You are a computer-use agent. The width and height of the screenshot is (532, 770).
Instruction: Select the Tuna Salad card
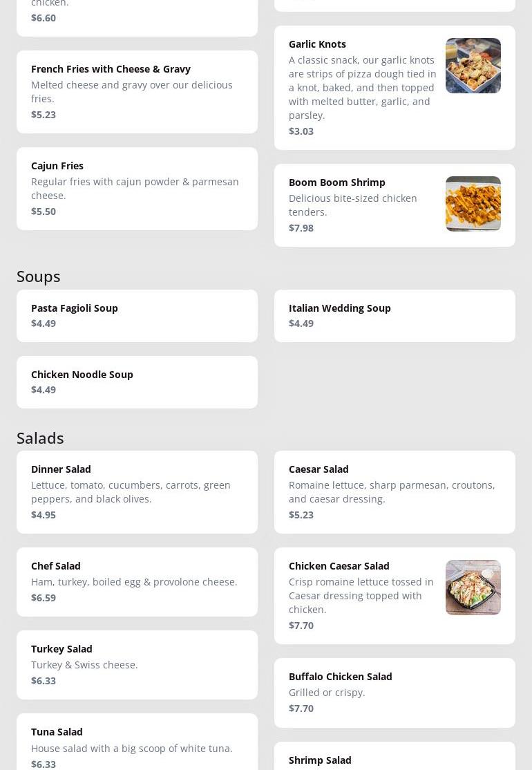click(137, 746)
